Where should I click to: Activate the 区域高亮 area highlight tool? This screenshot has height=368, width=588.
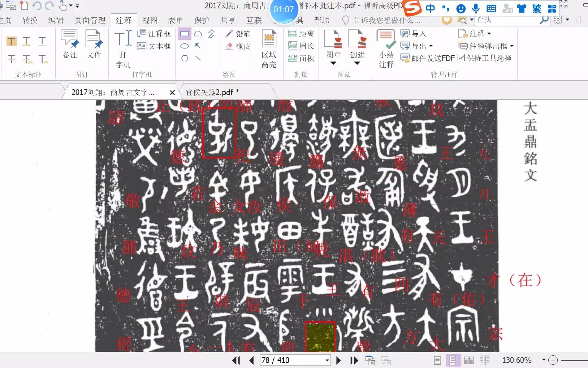tap(269, 49)
